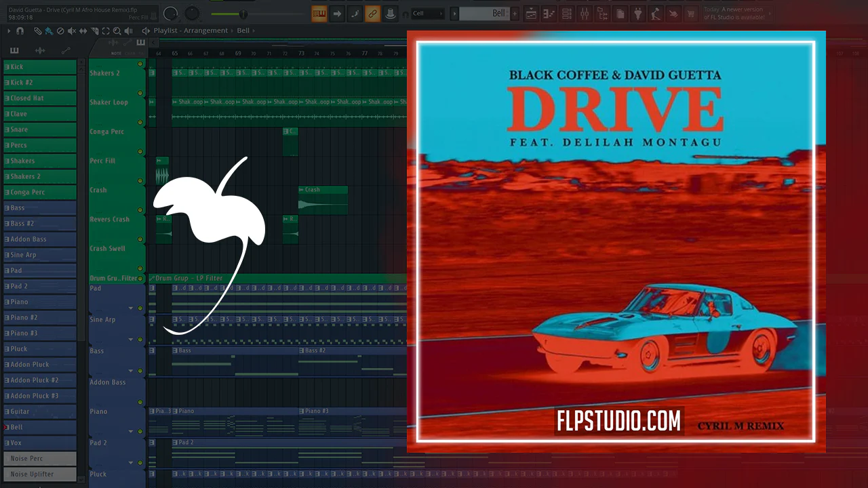The height and width of the screenshot is (488, 868).
Task: Mute the Drum Grup Filter track
Action: [140, 279]
